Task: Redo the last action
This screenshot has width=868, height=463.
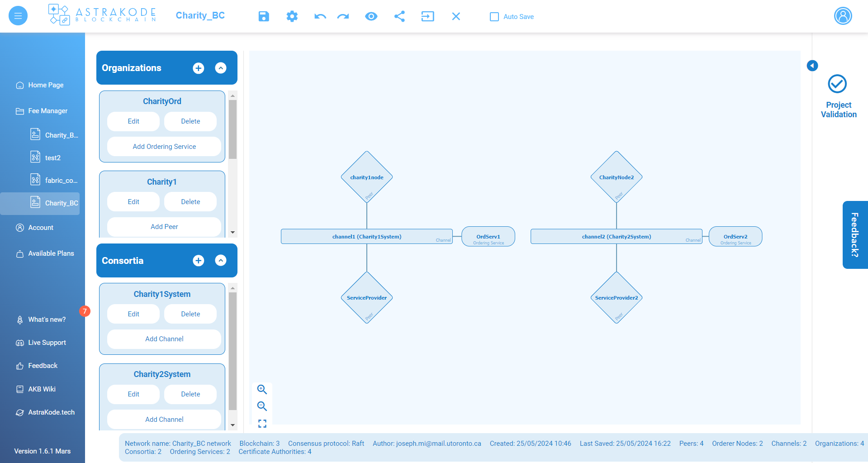Action: [343, 16]
